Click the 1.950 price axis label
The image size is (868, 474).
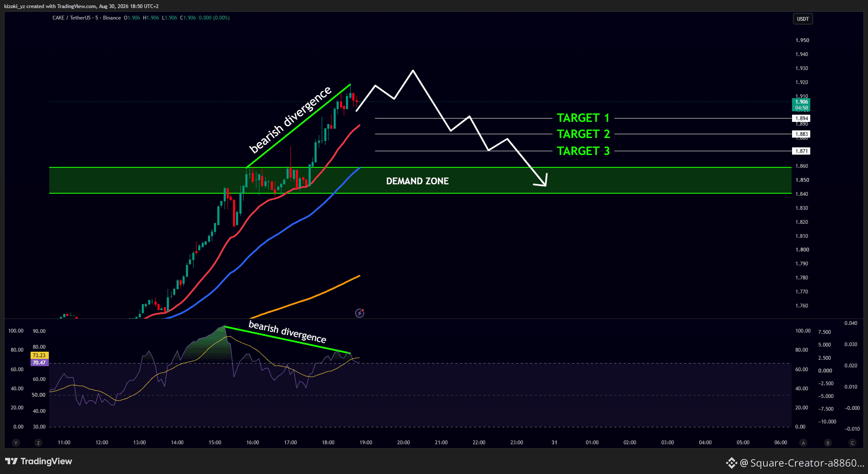pyautogui.click(x=802, y=40)
